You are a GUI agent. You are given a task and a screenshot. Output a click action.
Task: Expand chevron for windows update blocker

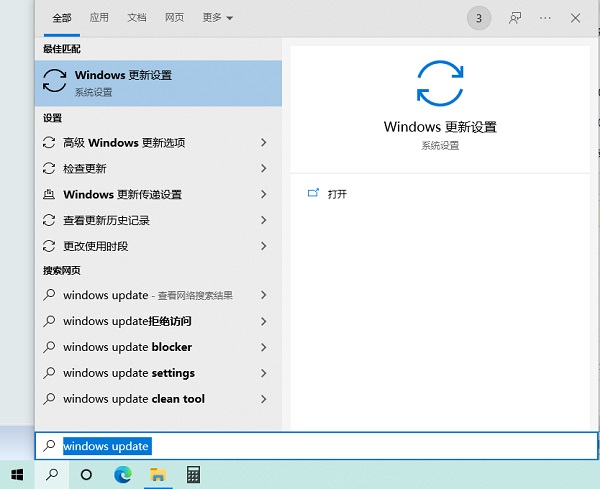264,347
